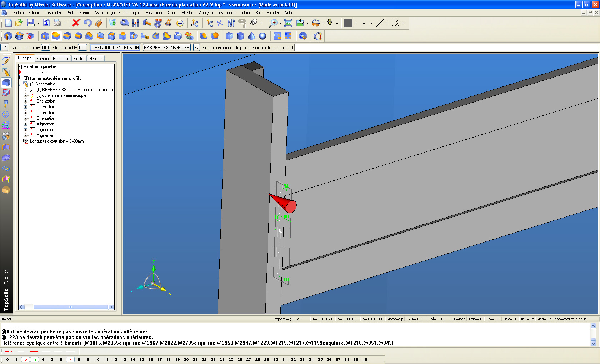Click the arrow input field after Flèche à inverser
The height and width of the screenshot is (364, 600).
(x=446, y=47)
